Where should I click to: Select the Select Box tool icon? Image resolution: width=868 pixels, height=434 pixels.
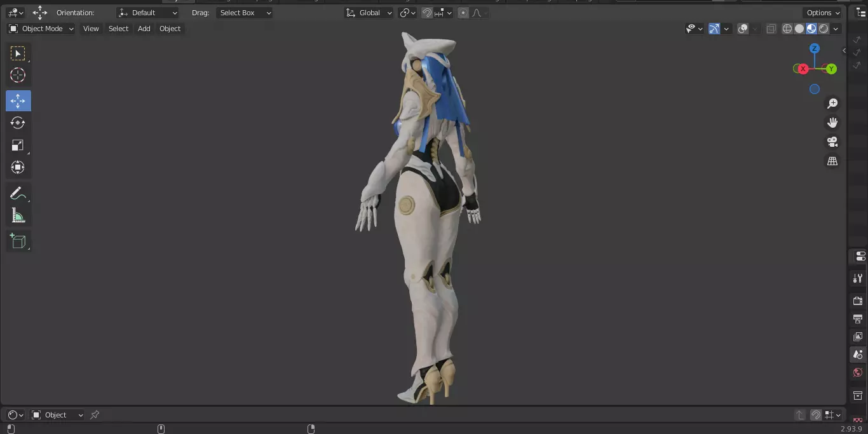pos(18,53)
